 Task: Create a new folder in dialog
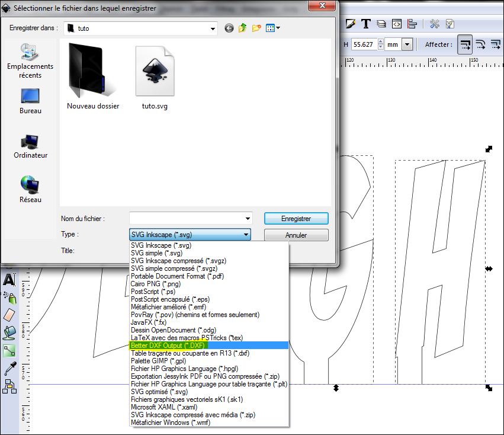[x=256, y=28]
